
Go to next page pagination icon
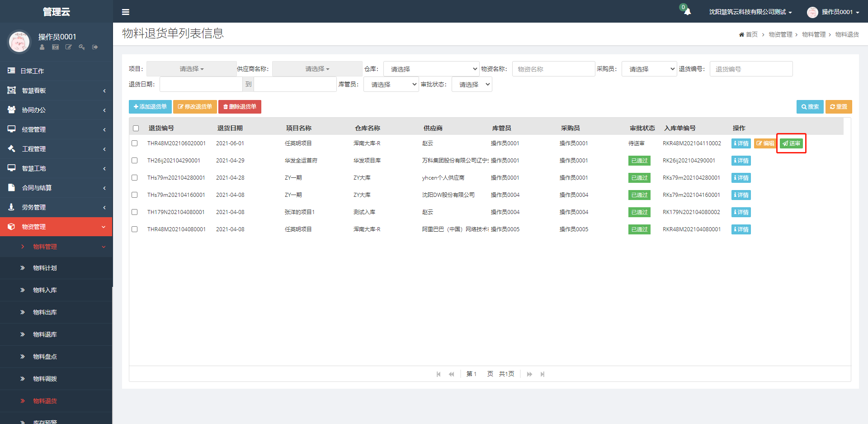pyautogui.click(x=529, y=374)
